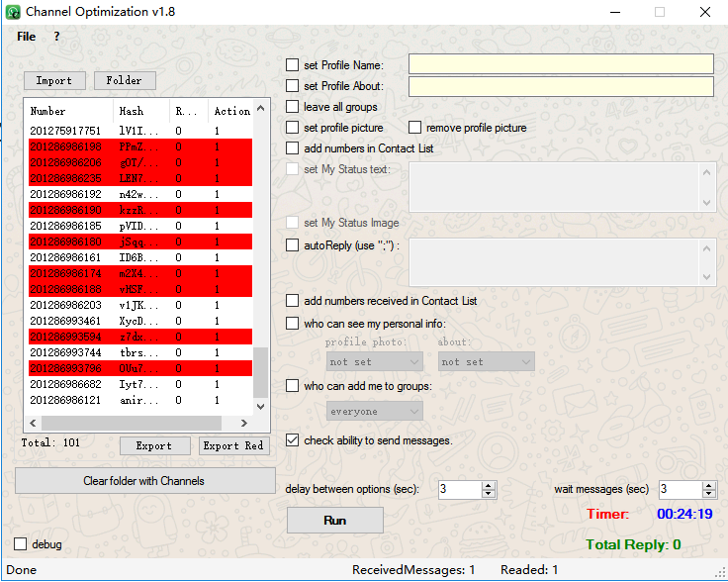The width and height of the screenshot is (728, 582).
Task: Click the R... column header
Action: pos(189,111)
